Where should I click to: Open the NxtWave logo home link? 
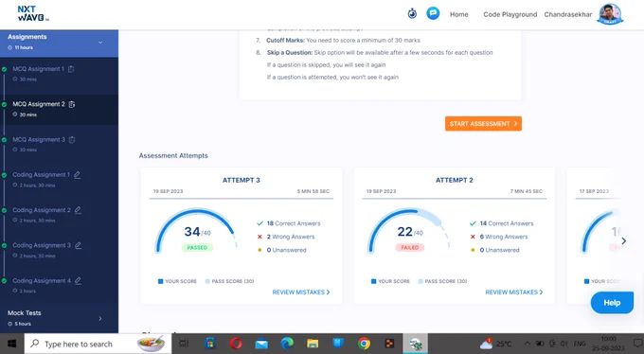[33, 13]
